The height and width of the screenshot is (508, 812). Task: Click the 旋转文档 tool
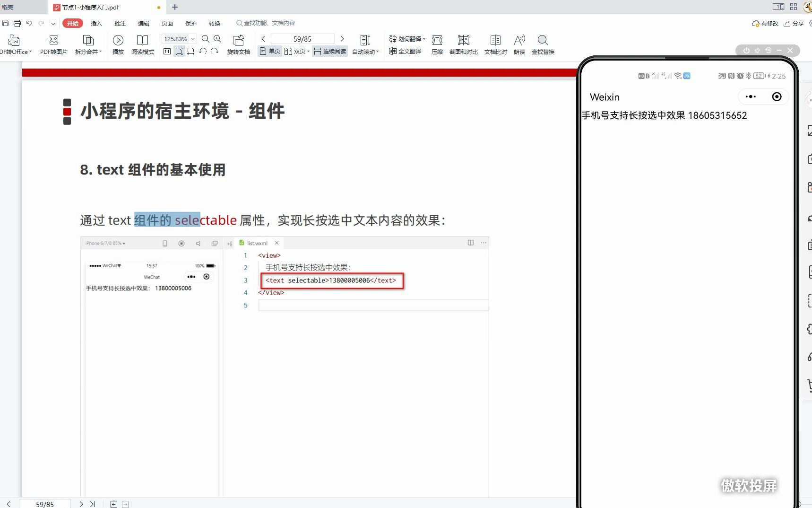(x=239, y=44)
